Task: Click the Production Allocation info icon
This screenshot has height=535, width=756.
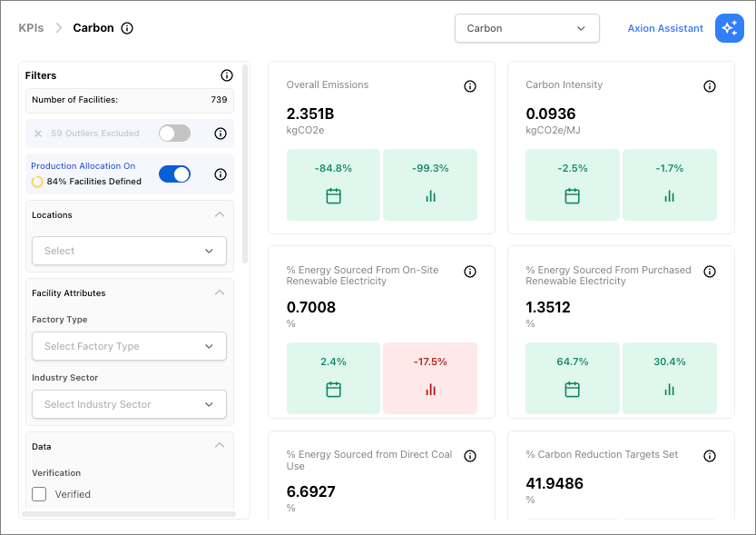Action: (221, 174)
